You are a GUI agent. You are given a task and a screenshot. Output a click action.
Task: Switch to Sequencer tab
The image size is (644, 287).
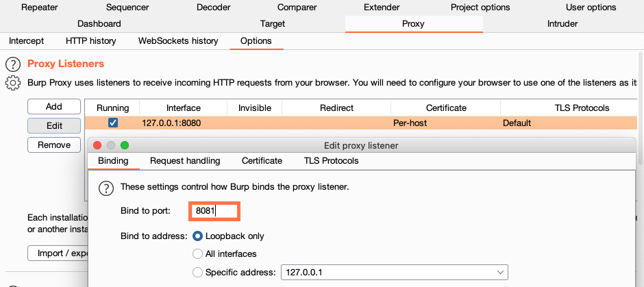tap(127, 8)
